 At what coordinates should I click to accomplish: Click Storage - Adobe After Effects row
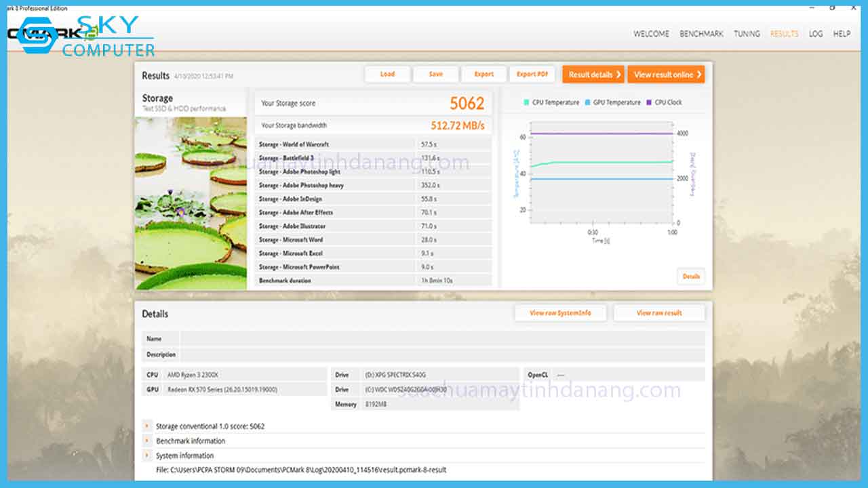click(374, 212)
